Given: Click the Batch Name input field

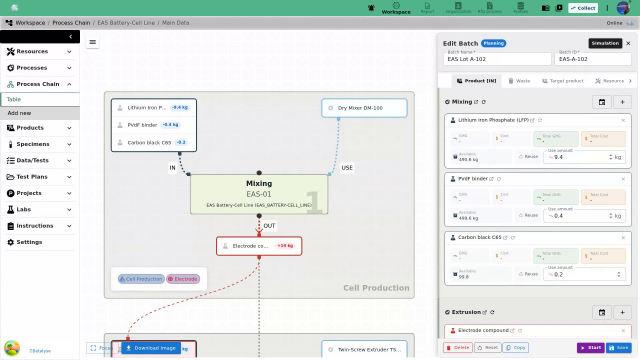Looking at the screenshot, I should (x=497, y=59).
